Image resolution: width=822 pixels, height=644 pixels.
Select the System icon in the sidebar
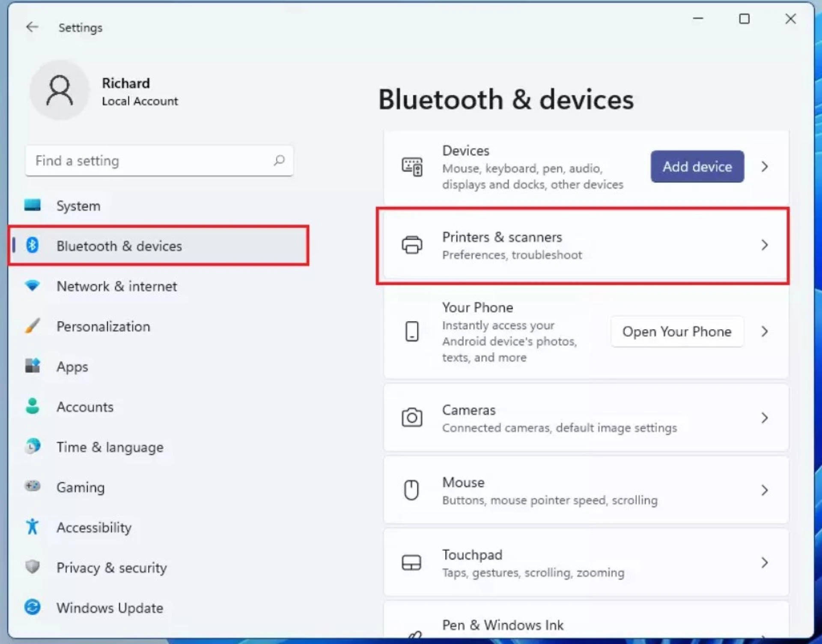33,206
